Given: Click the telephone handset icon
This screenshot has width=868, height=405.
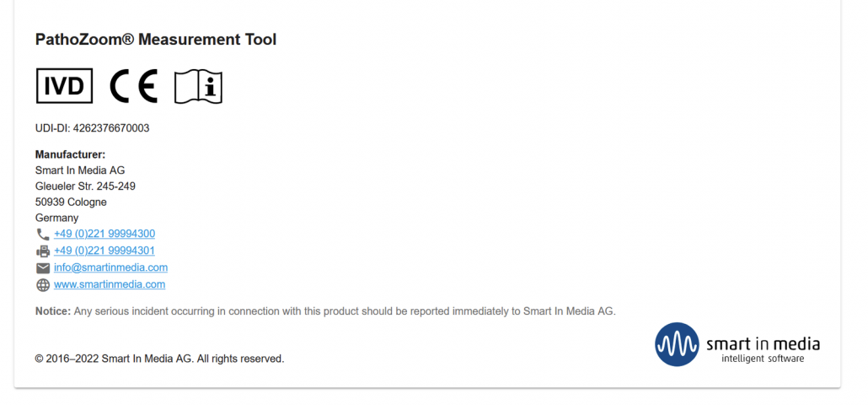Looking at the screenshot, I should coord(43,235).
